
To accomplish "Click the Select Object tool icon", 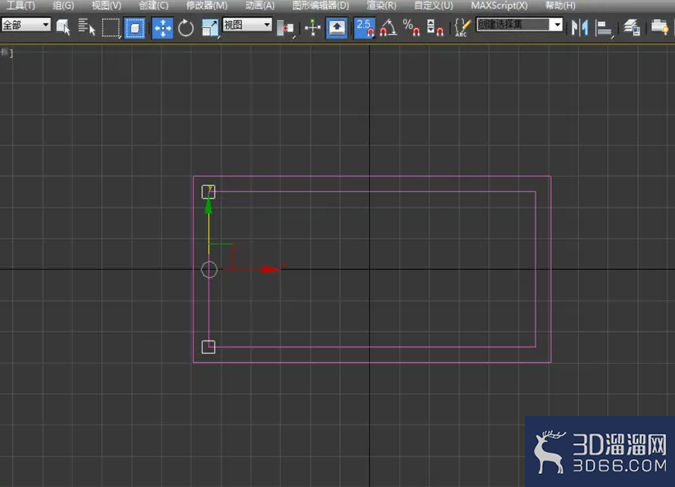I will coord(63,28).
